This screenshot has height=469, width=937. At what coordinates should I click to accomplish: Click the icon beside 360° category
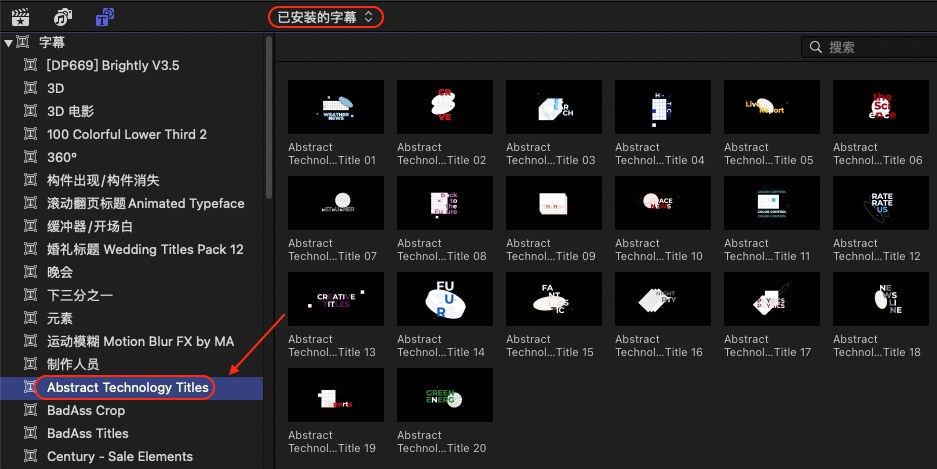[30, 157]
